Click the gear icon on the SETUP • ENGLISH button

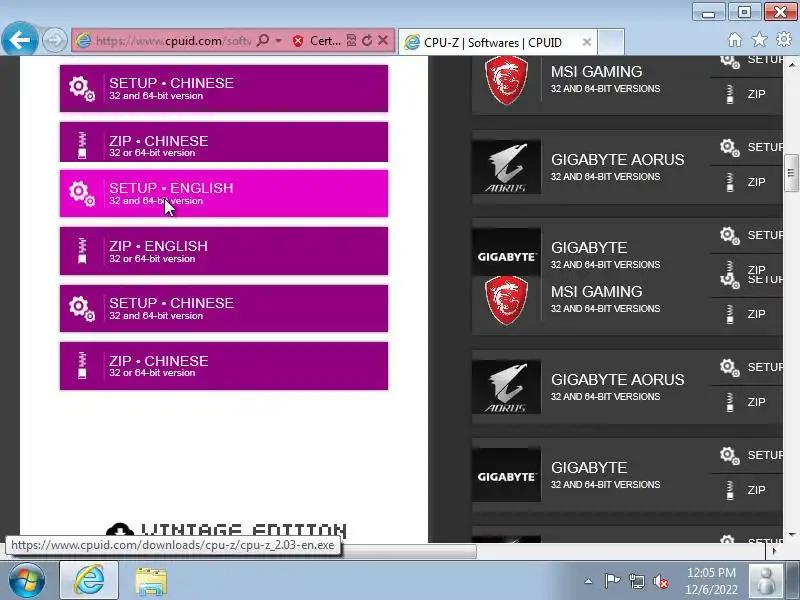[82, 193]
